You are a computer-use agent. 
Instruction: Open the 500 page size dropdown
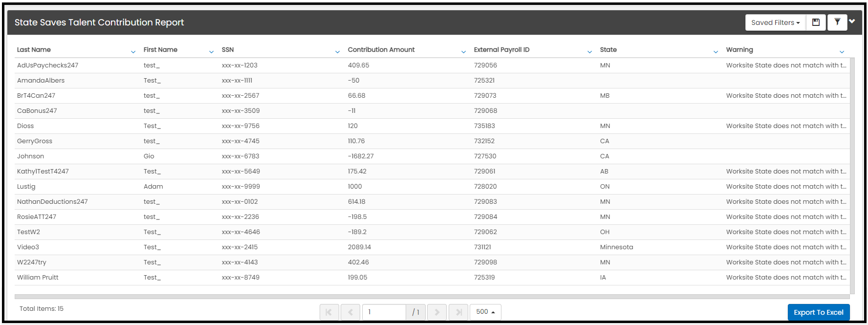485,312
